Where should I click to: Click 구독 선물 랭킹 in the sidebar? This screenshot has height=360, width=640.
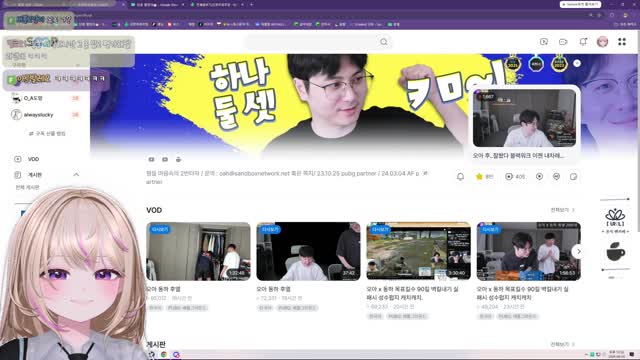click(47, 133)
